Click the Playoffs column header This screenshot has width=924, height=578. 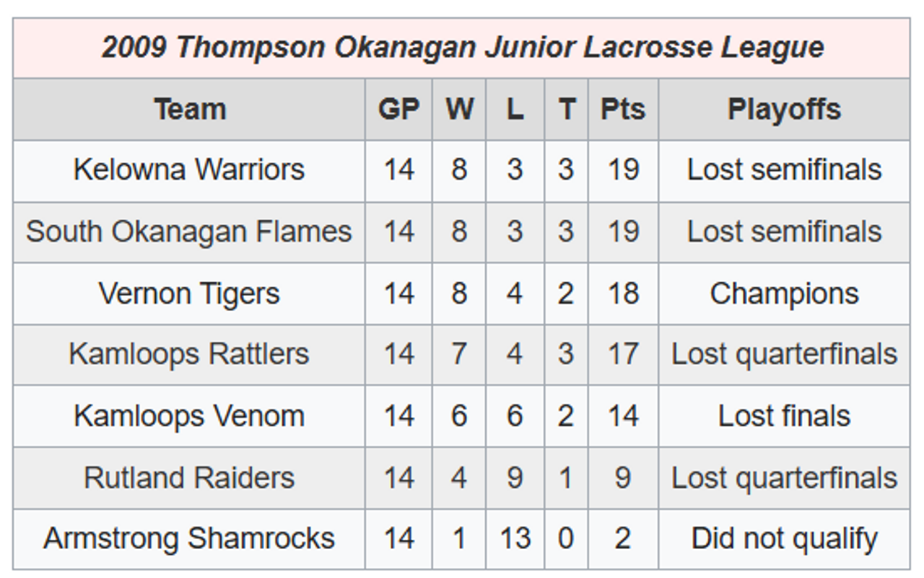tap(784, 110)
